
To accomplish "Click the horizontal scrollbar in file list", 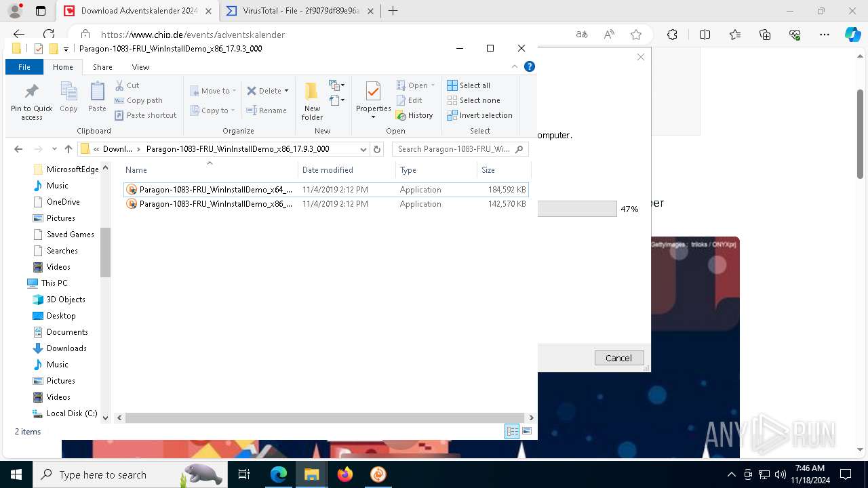I will [x=325, y=418].
